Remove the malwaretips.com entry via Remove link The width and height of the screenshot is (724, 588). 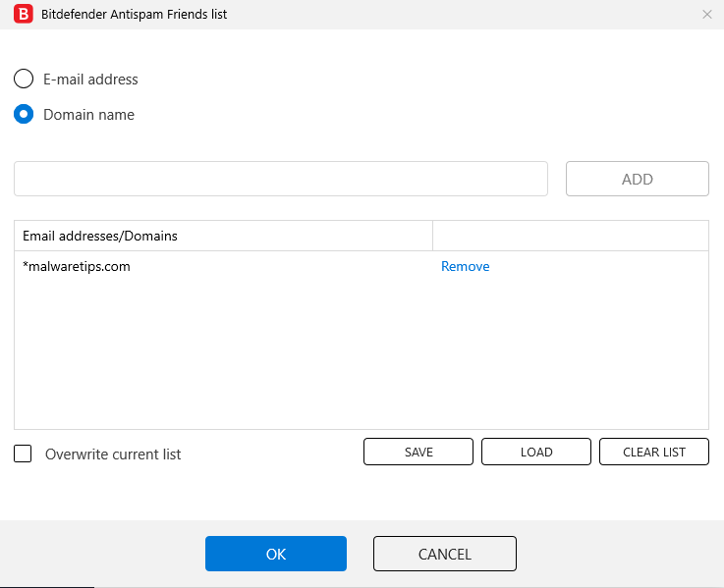(465, 266)
